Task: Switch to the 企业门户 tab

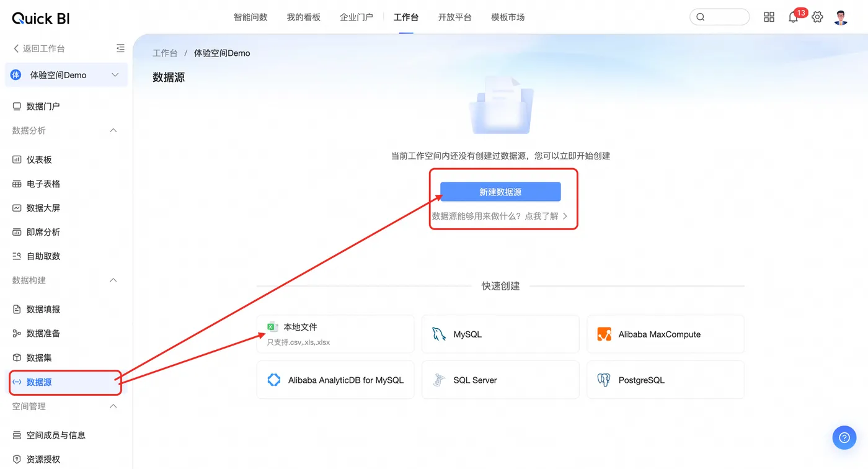Action: click(356, 17)
